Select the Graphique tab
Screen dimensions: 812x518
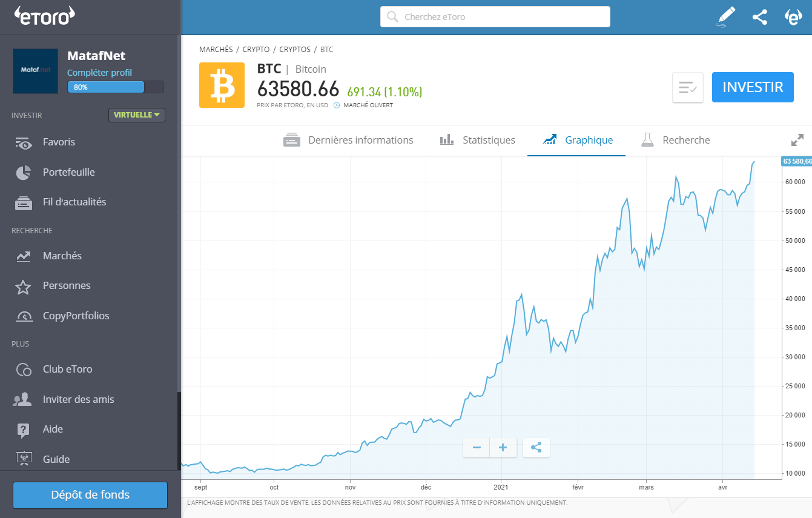coord(578,140)
